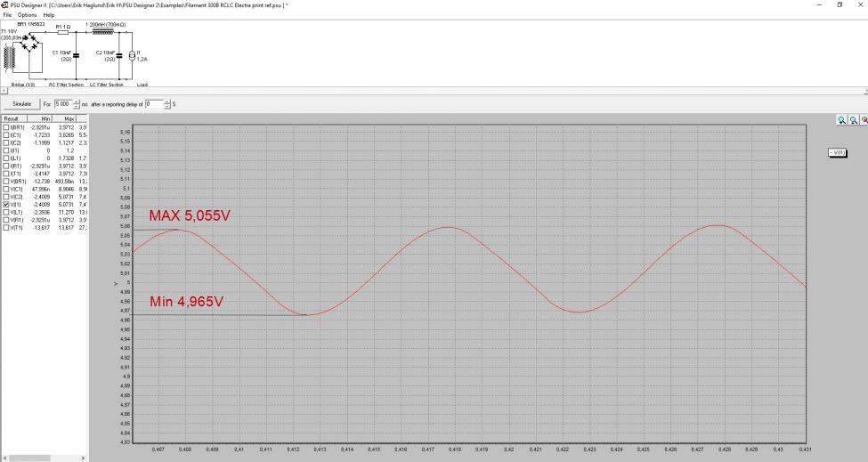Select capacitor C2 symbol in schematic
The height and width of the screenshot is (462, 868).
(119, 55)
